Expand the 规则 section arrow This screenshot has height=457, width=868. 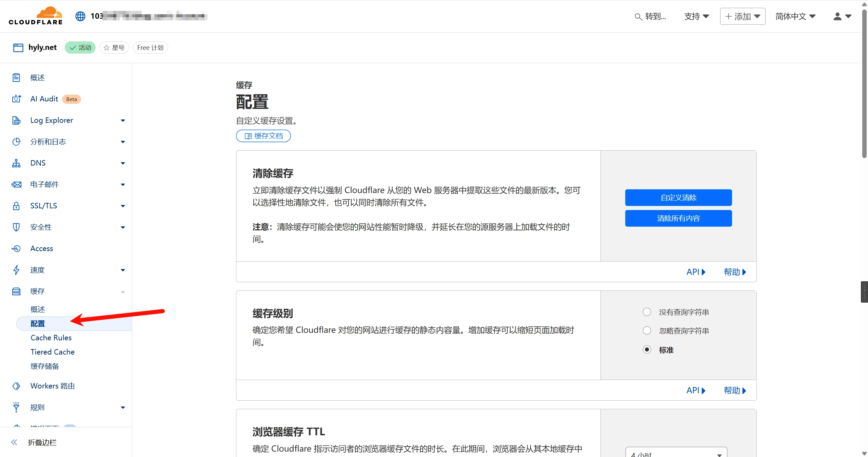123,407
